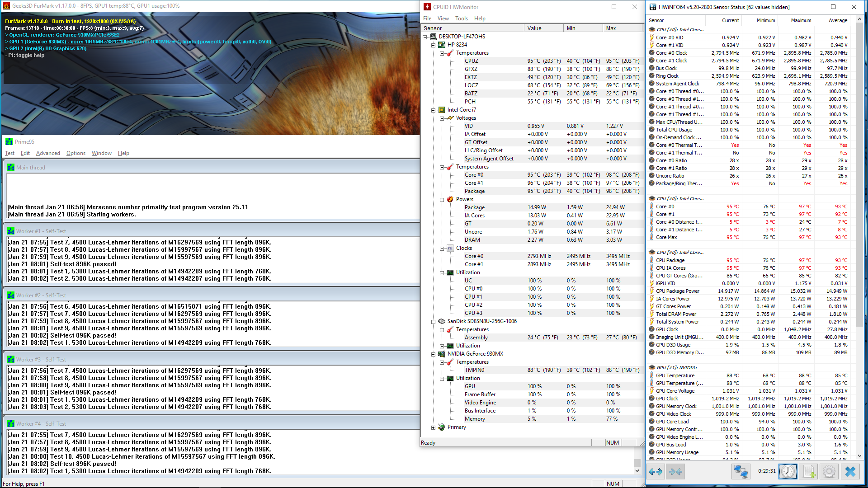Collapse the Powers branch

click(442, 200)
